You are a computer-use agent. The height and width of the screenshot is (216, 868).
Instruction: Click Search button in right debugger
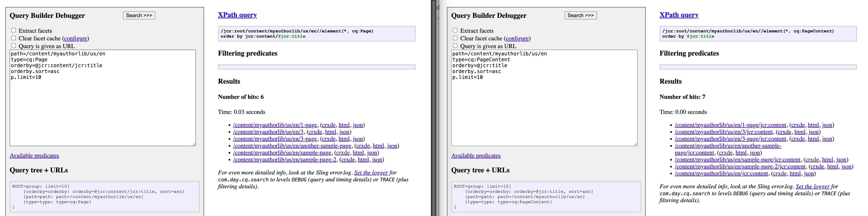580,16
